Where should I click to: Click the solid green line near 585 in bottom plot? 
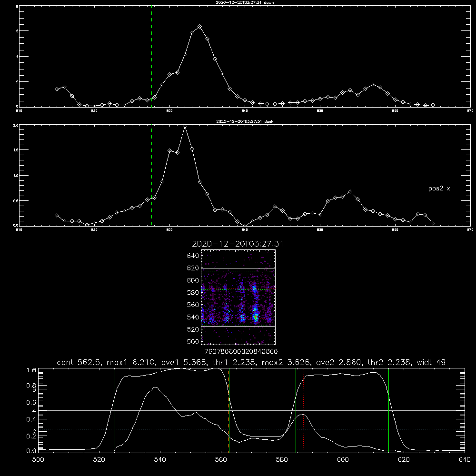coord(296,410)
